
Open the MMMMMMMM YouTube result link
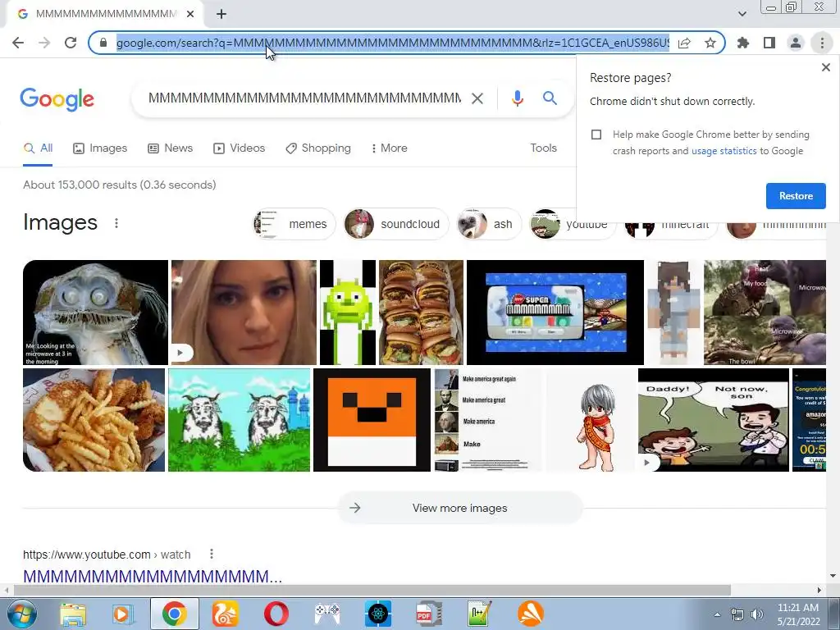coord(152,577)
